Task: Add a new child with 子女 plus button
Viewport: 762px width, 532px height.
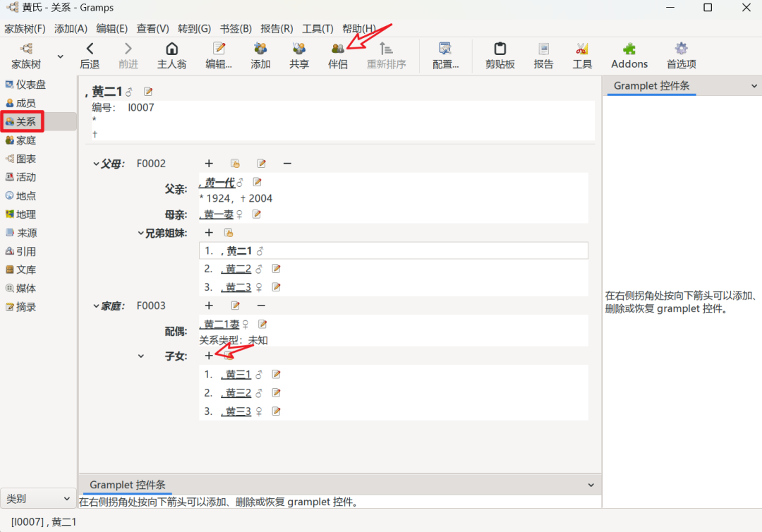Action: coord(209,356)
